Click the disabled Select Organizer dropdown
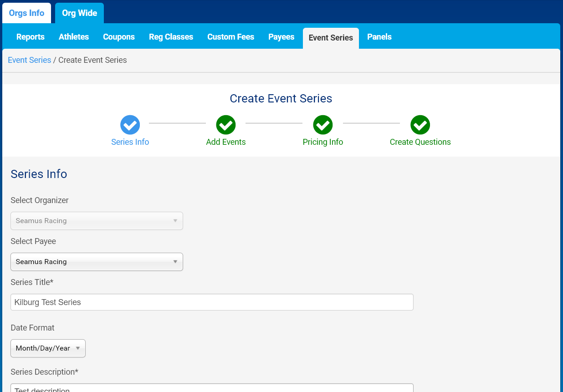Image resolution: width=563 pixels, height=392 pixels. click(97, 221)
